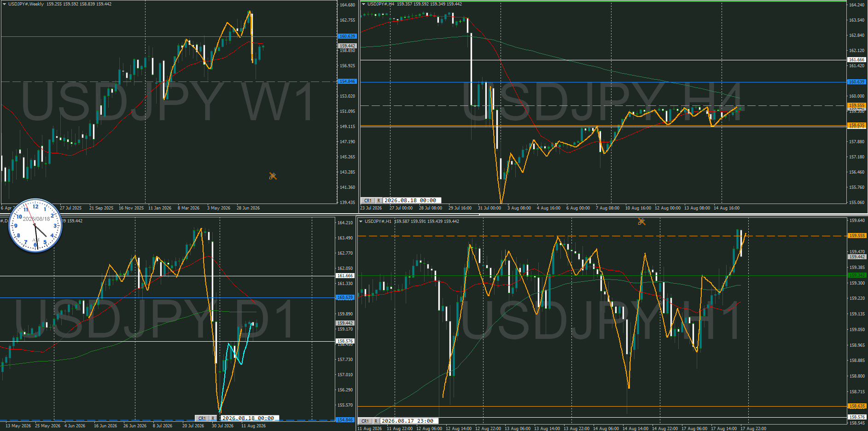The width and height of the screenshot is (868, 431).
Task: Click the blue 154.846 price label on D1 chart
Action: (345, 420)
